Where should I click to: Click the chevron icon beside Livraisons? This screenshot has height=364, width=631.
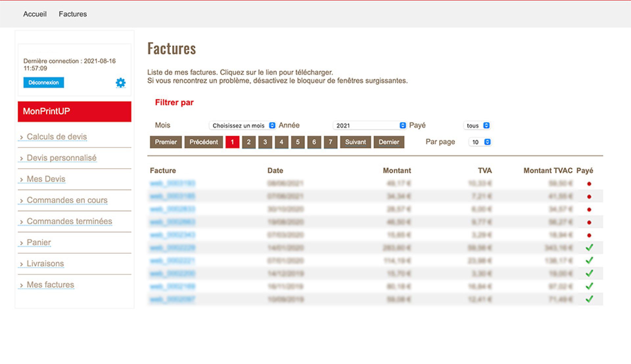coord(21,264)
